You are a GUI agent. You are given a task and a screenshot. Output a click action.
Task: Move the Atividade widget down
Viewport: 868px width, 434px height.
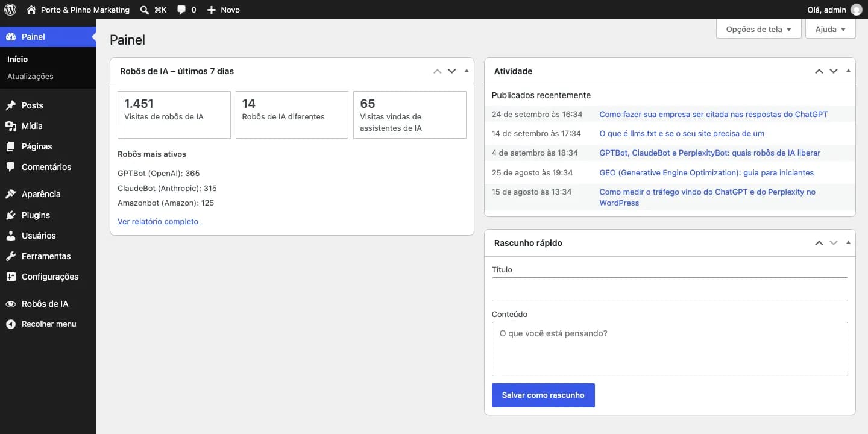(x=834, y=71)
